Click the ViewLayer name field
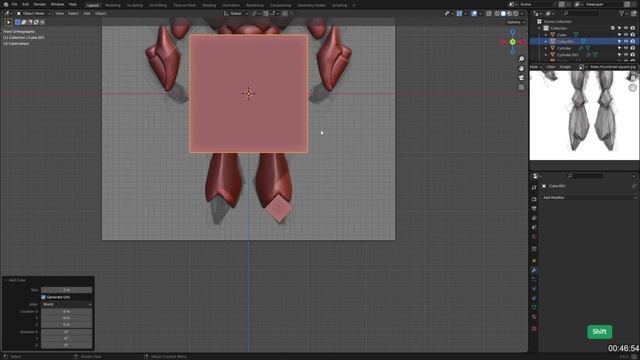 605,4
